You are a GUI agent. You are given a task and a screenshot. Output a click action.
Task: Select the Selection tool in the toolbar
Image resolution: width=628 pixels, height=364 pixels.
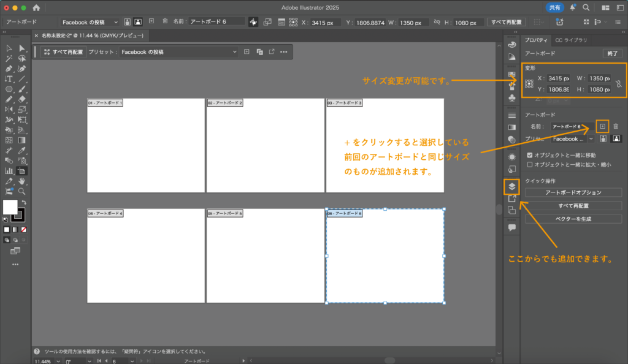[x=8, y=49]
